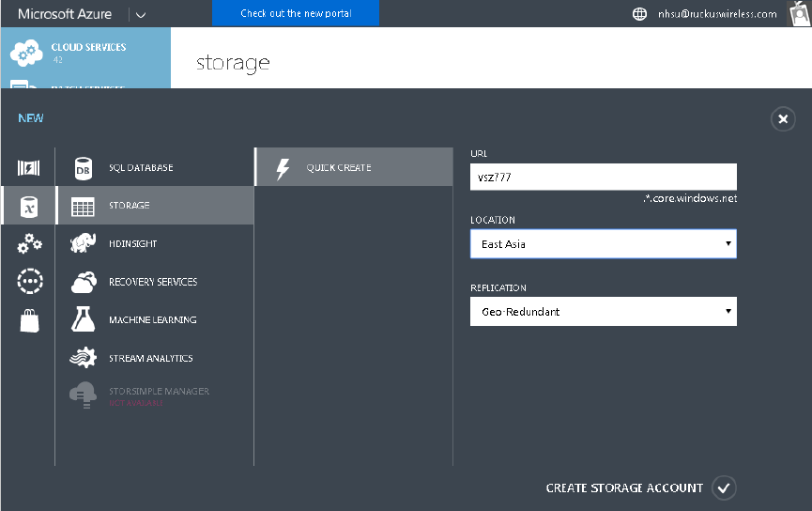Image resolution: width=812 pixels, height=511 pixels.
Task: Click the '*.core.windows.net' suffix text
Action: point(690,198)
